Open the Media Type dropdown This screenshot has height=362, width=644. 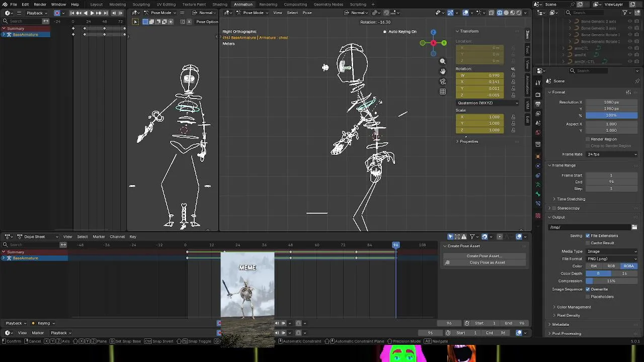[611, 251]
